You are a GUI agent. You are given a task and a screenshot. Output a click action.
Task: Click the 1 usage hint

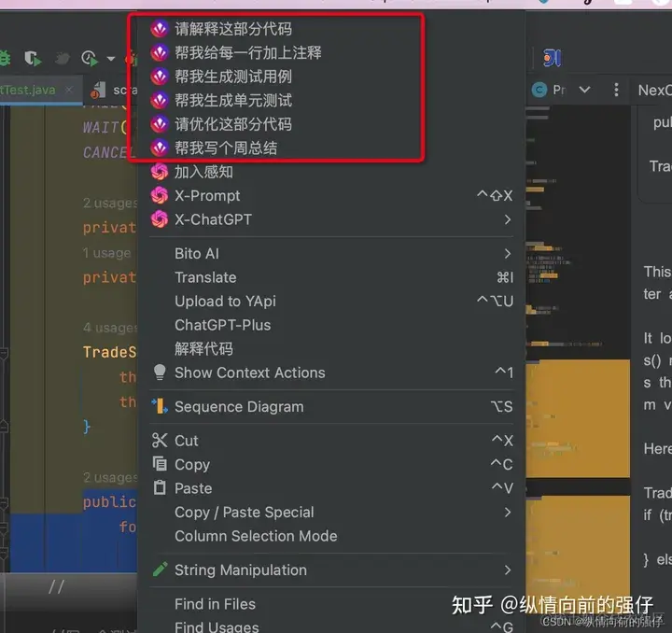pos(107,253)
